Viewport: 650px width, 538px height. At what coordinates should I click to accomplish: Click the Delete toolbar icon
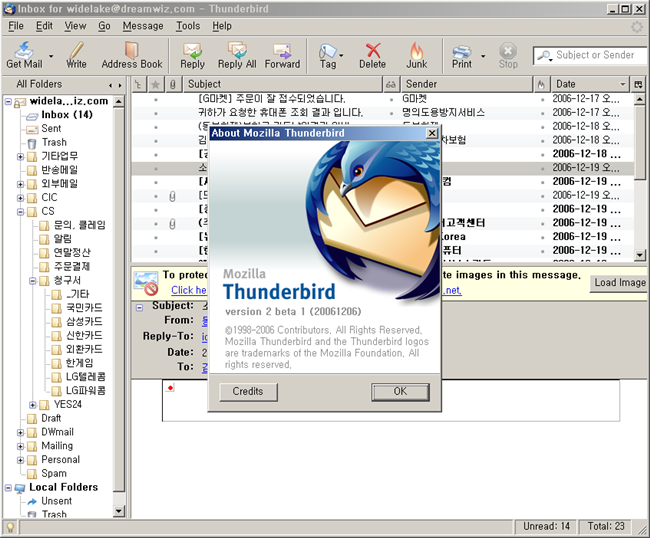pyautogui.click(x=372, y=54)
